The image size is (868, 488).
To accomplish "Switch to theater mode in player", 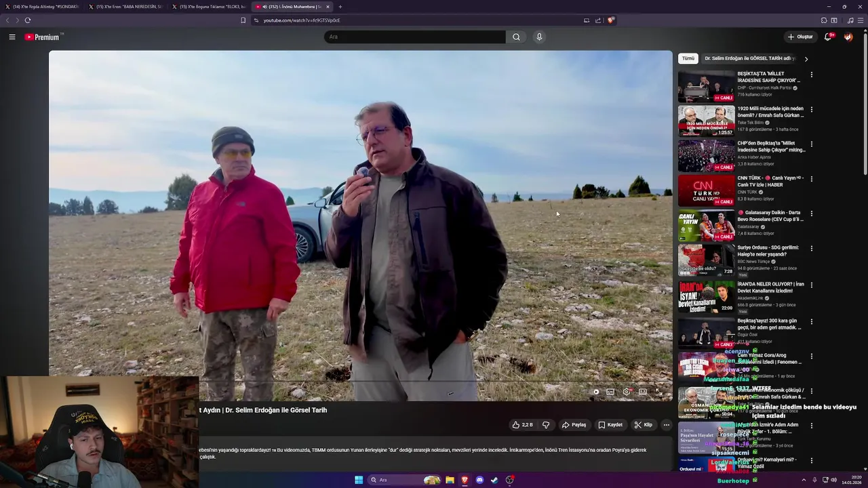I will (643, 392).
